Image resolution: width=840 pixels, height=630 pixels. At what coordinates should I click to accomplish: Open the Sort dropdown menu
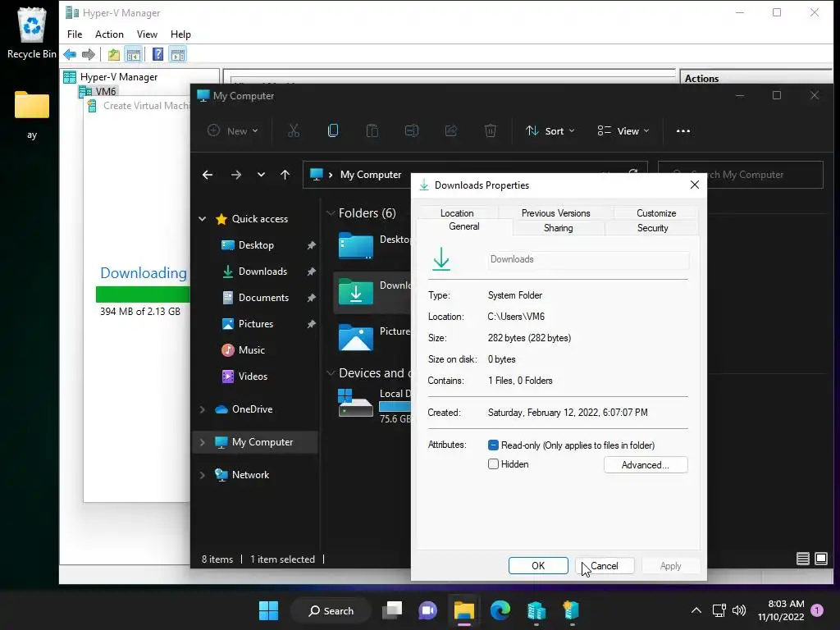(x=550, y=130)
